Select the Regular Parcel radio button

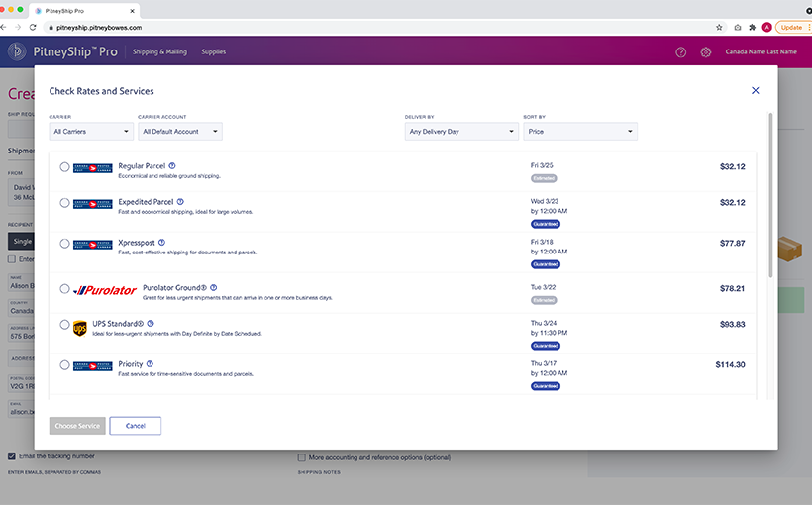tap(64, 166)
